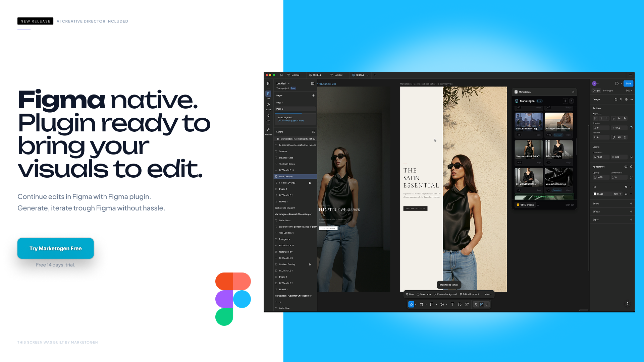Click Try Marketogen Free button

tap(56, 248)
